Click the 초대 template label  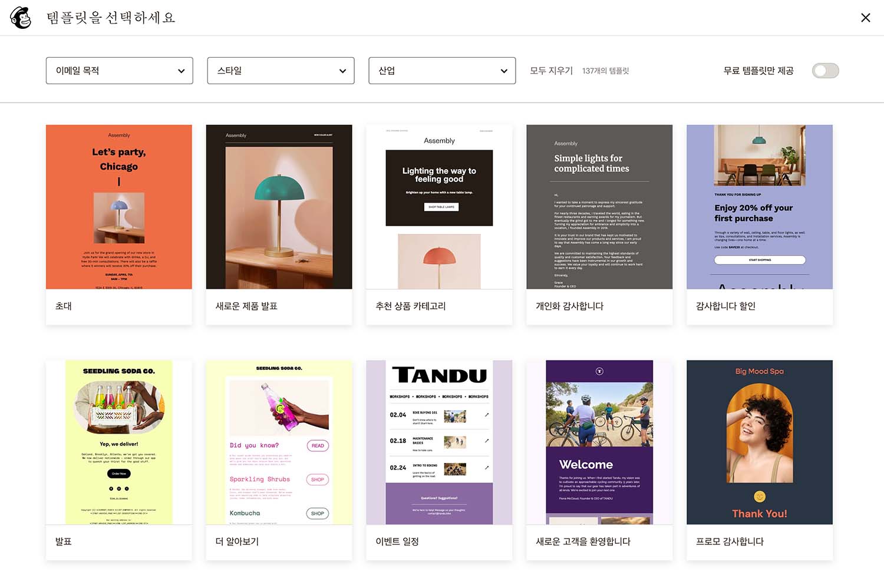point(64,306)
